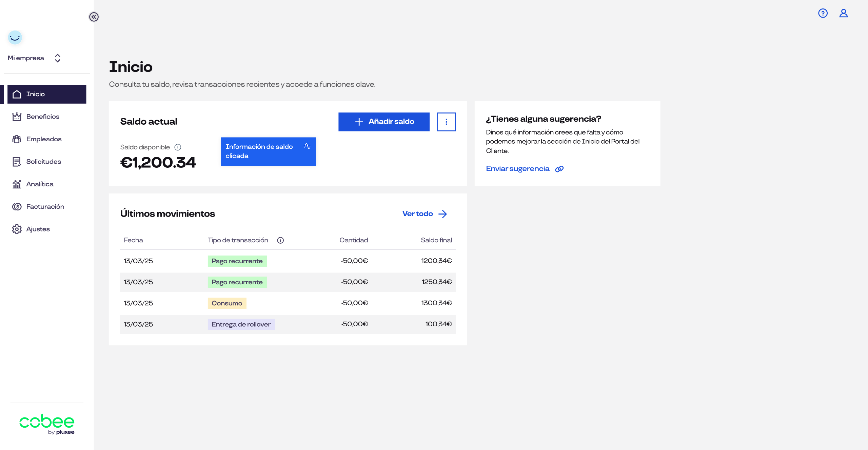868x450 pixels.
Task: Click the Saldo final column header
Action: 436,240
